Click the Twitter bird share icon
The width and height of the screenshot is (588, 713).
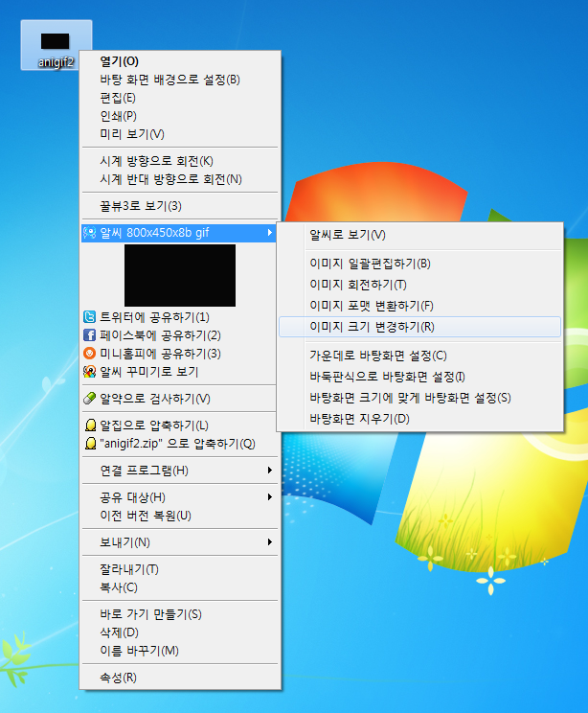tap(89, 317)
